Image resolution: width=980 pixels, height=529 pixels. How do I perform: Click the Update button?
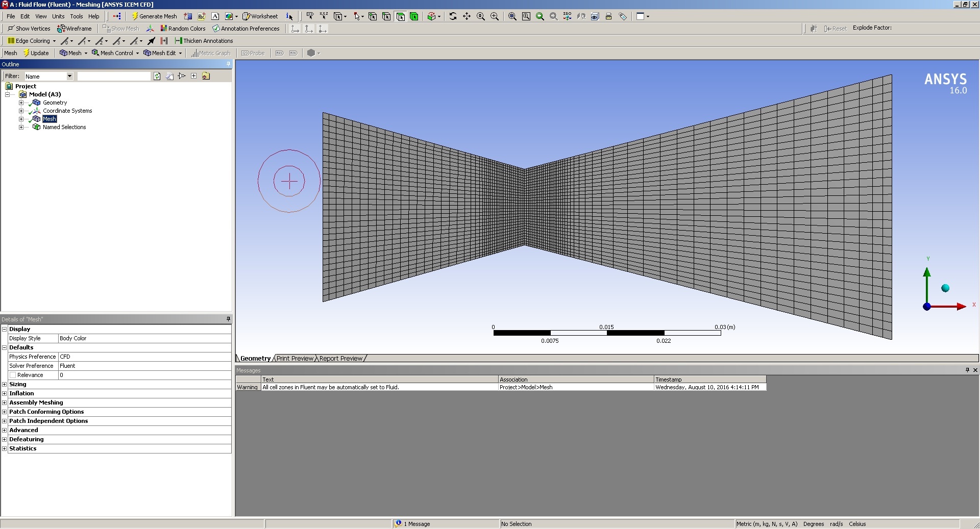pyautogui.click(x=36, y=53)
